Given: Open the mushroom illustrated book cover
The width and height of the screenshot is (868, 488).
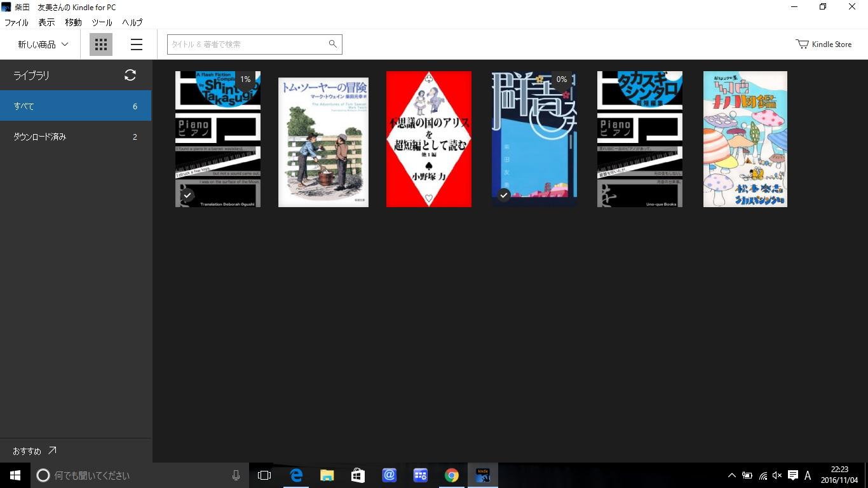Looking at the screenshot, I should point(745,139).
